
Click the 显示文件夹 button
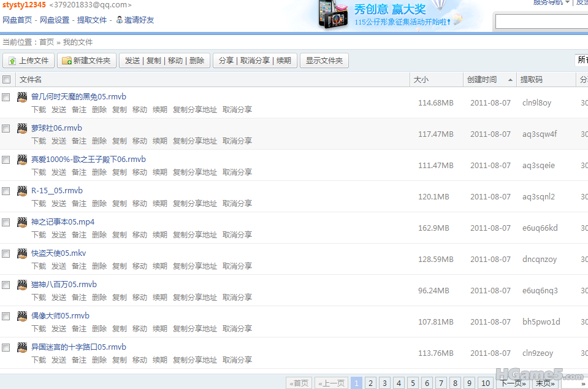pos(324,61)
